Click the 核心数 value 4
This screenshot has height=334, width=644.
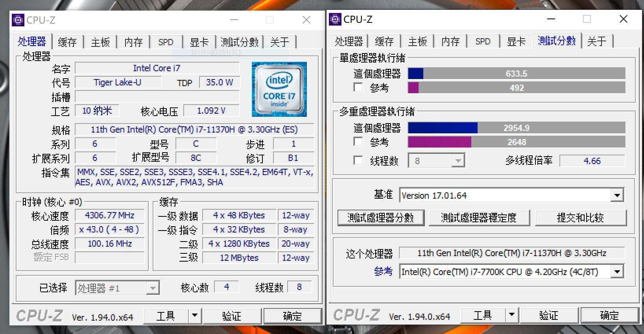click(227, 287)
